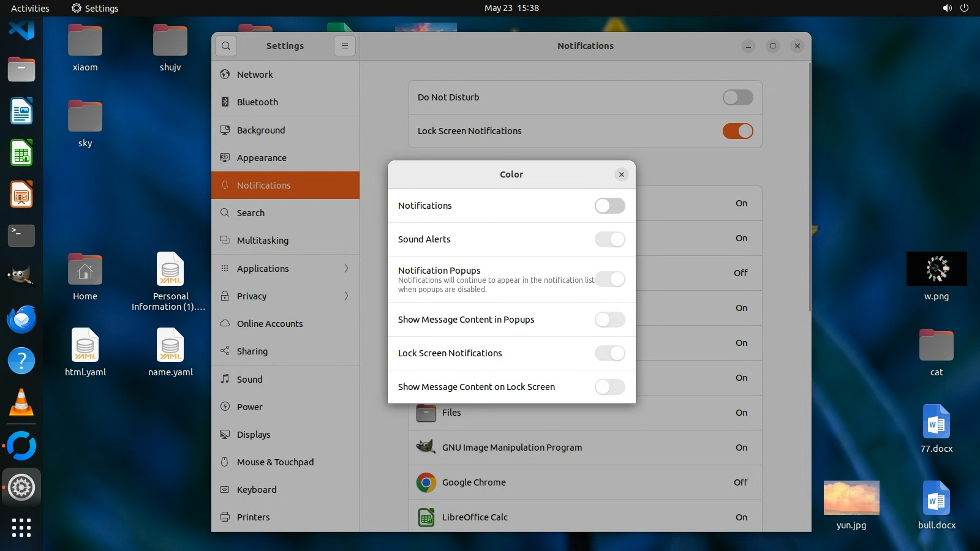Screen dimensions: 980x551
Task: Click the LibreOffice Calc icon in list
Action: point(426,517)
